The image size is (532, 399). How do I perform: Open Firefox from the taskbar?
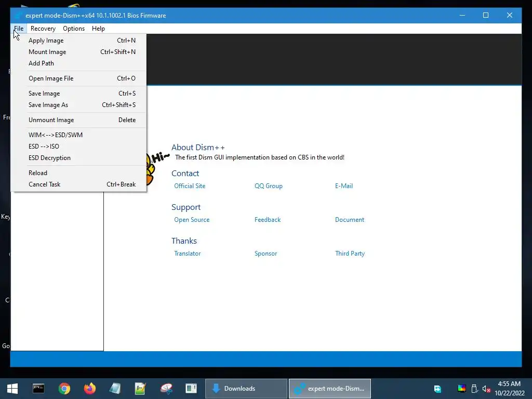pyautogui.click(x=89, y=389)
